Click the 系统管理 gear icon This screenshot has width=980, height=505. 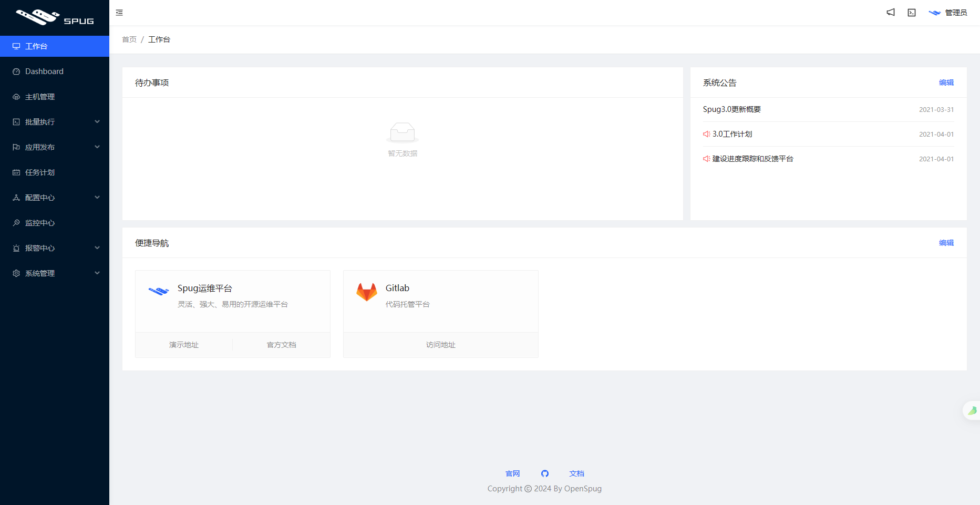[x=16, y=273]
